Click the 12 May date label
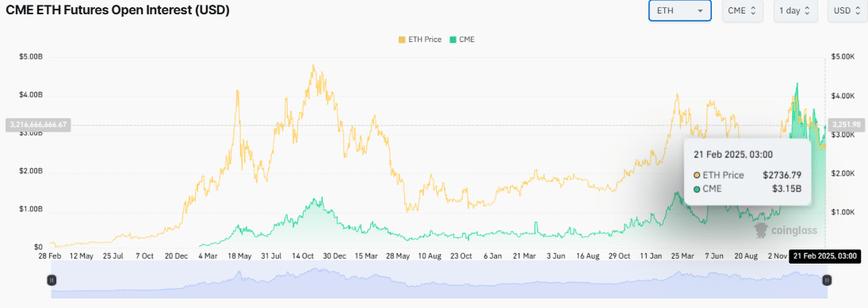The height and width of the screenshot is (308, 868). click(82, 256)
